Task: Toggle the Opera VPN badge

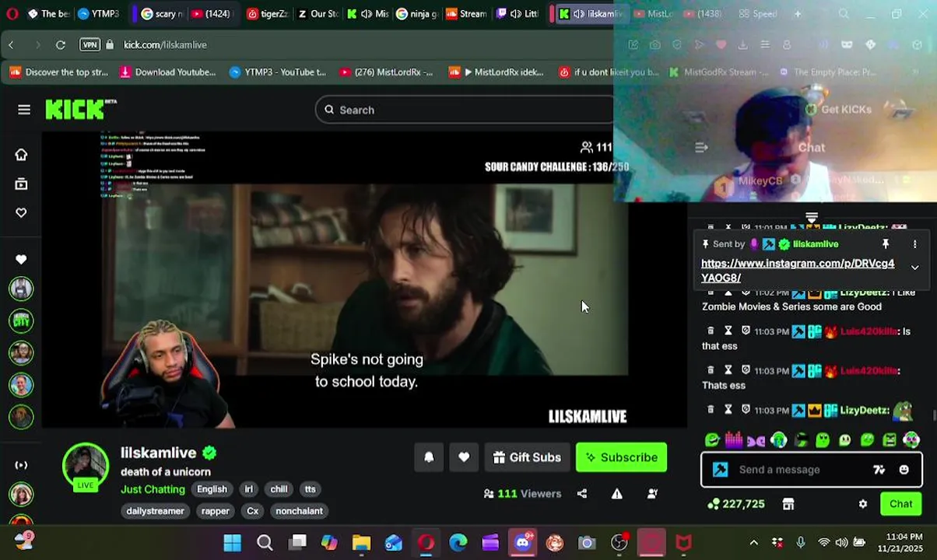Action: [90, 45]
